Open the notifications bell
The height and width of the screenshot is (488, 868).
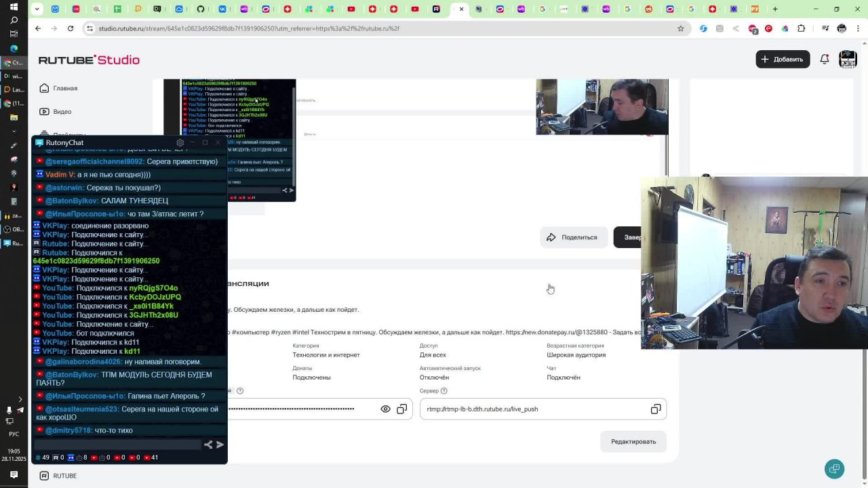[x=825, y=59]
